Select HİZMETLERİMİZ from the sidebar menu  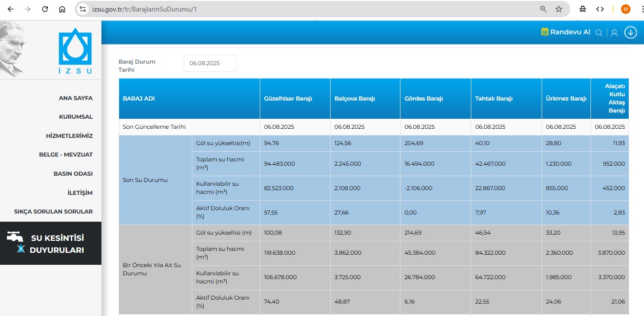(69, 136)
